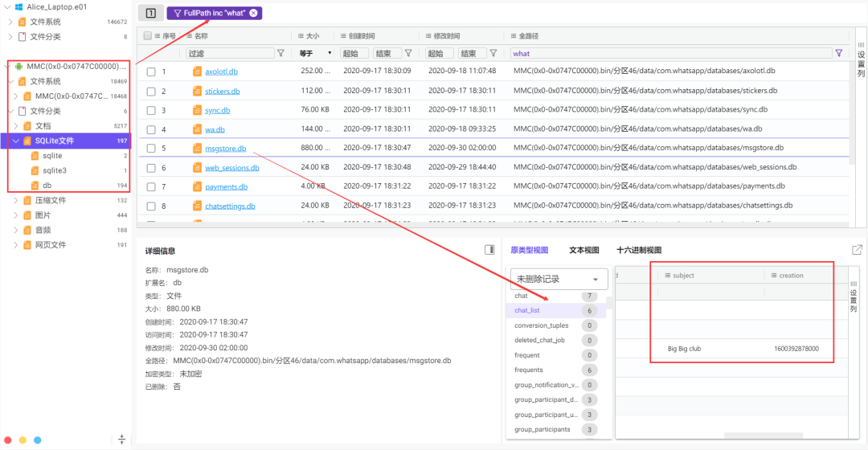Click horizontal scrollbar below the file table

click(x=493, y=224)
